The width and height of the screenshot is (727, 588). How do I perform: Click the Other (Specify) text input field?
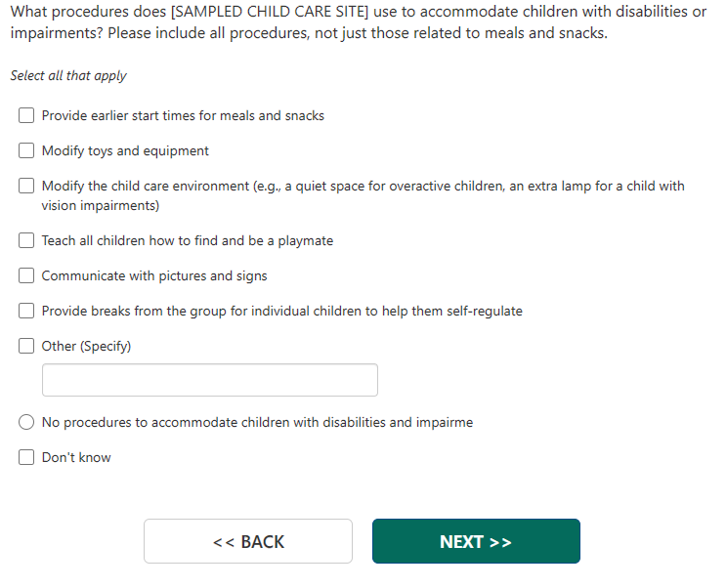(x=209, y=380)
